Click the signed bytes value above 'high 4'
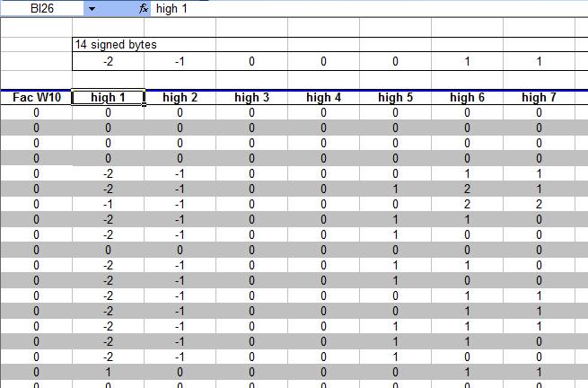The image size is (588, 388). tap(324, 61)
